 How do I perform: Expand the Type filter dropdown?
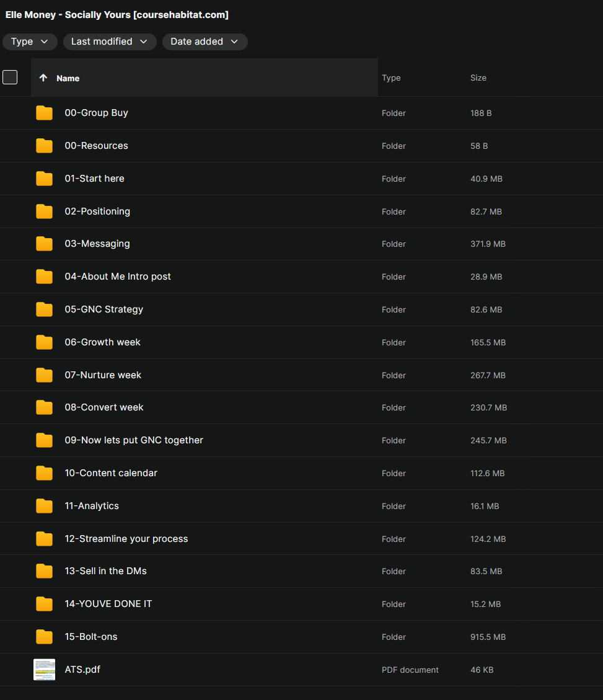click(x=30, y=42)
